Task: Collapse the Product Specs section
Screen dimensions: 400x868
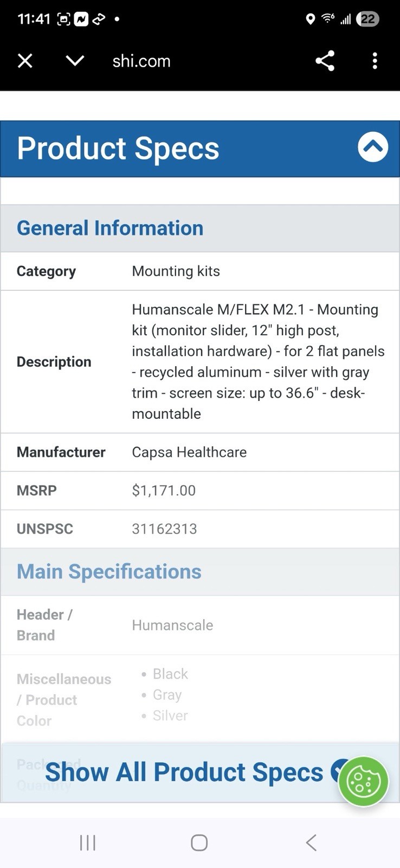Action: coord(373,147)
